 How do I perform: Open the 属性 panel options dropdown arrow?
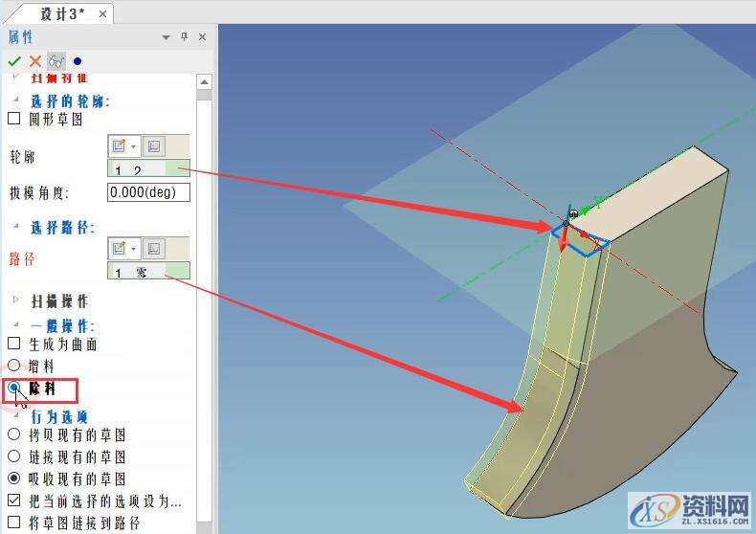(x=167, y=37)
